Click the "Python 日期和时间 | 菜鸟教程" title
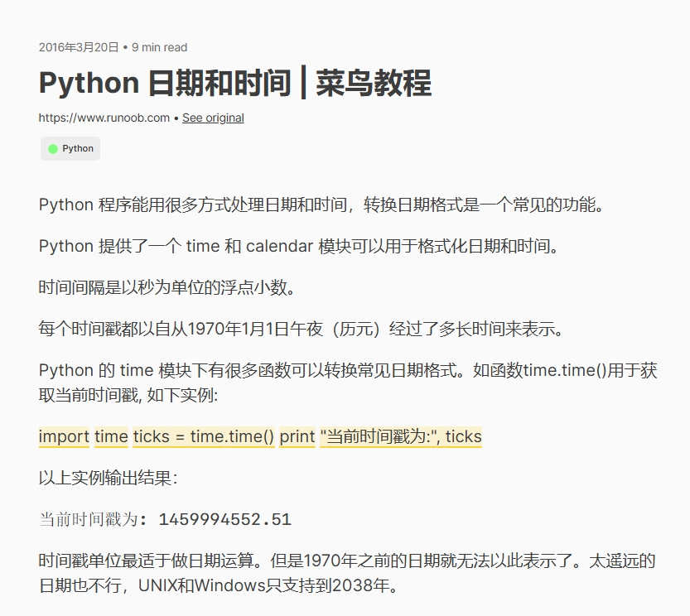Image resolution: width=690 pixels, height=616 pixels. coord(234,84)
